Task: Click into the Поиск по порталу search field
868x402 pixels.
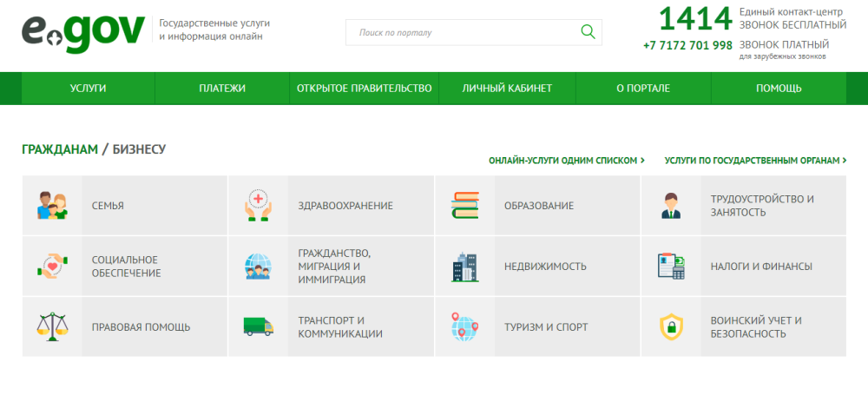Action: [460, 32]
